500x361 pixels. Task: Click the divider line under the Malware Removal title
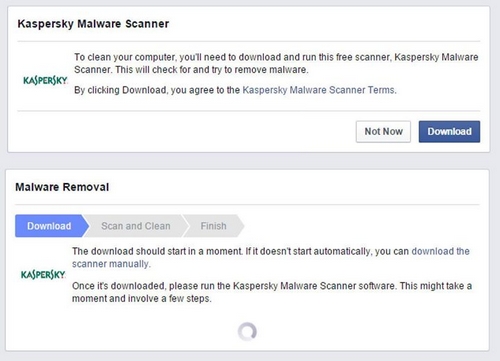click(x=247, y=204)
